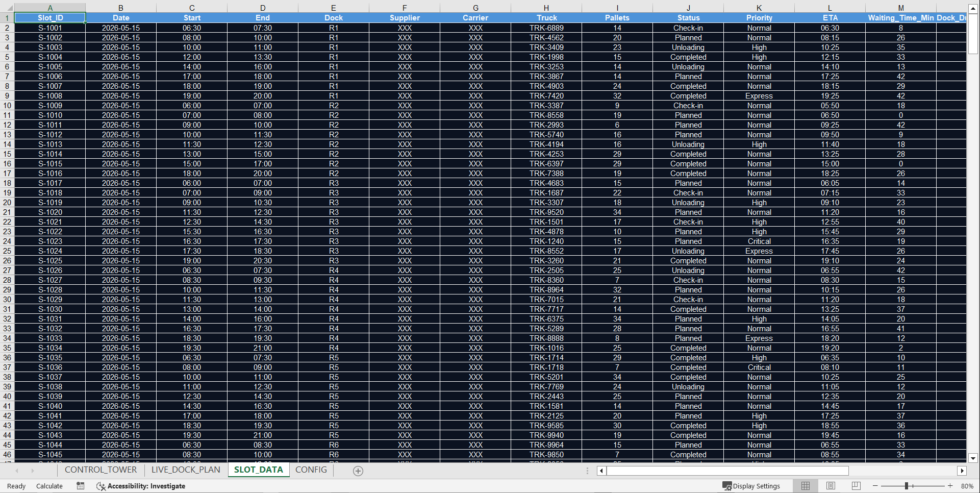Select row 25 header
This screenshot has height=493, width=980.
(7, 251)
